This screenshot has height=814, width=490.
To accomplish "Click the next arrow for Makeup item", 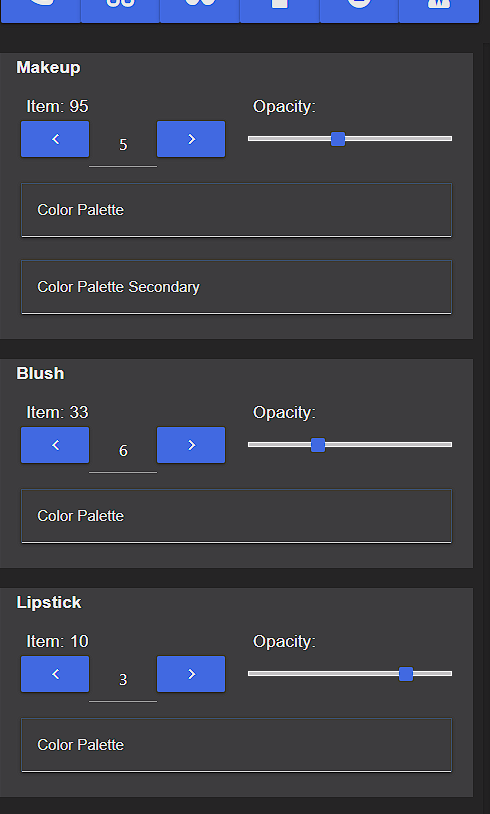I will pyautogui.click(x=191, y=139).
